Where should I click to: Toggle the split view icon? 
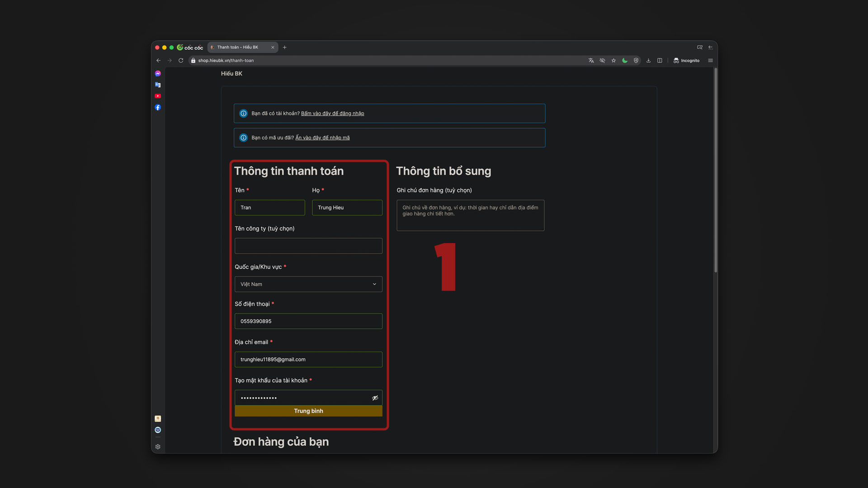(x=660, y=61)
